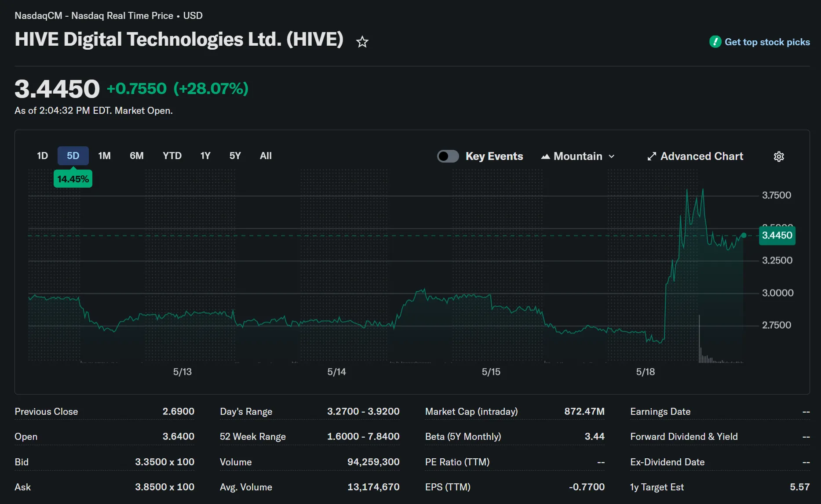Click the 3.4450 current price marker on chart

point(777,236)
